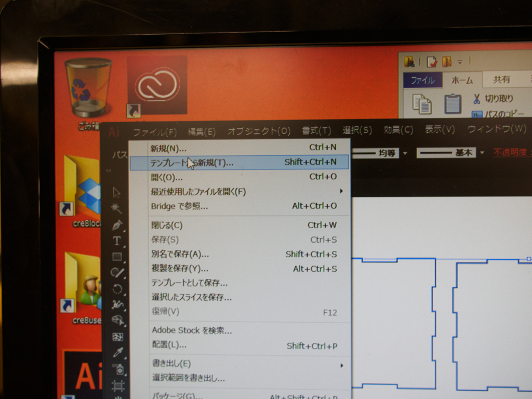Choose パッケージ(G)... menu entry
The height and width of the screenshot is (399, 532).
239,395
